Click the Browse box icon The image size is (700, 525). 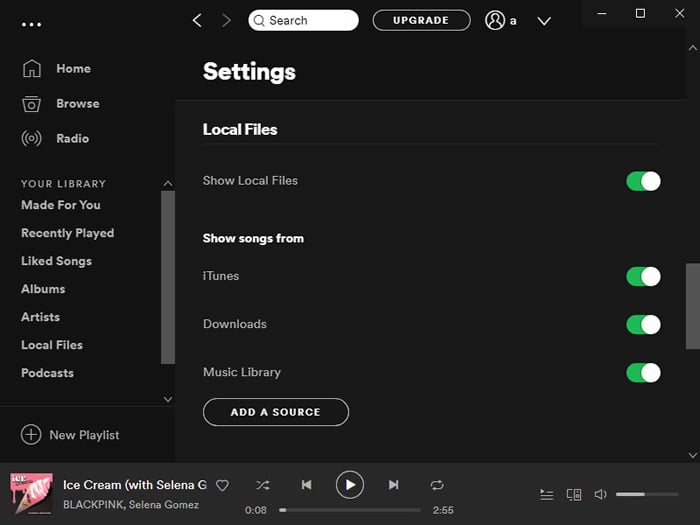click(32, 104)
